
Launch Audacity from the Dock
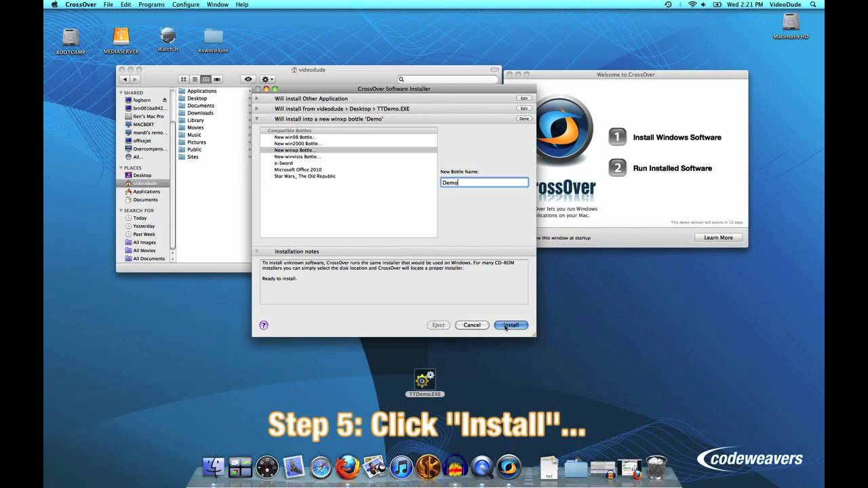[455, 466]
